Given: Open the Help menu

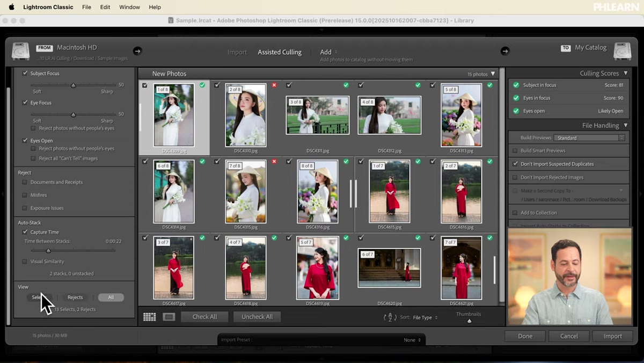Looking at the screenshot, I should pyautogui.click(x=155, y=7).
